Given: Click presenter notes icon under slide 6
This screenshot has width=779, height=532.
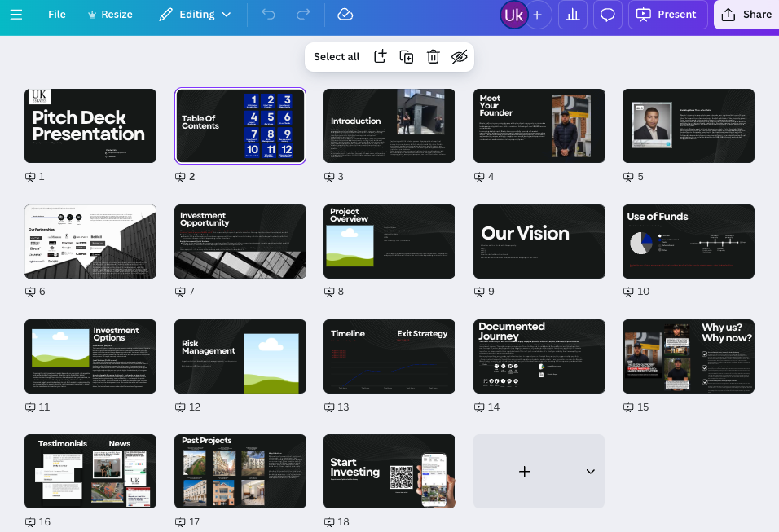Looking at the screenshot, I should tap(30, 292).
